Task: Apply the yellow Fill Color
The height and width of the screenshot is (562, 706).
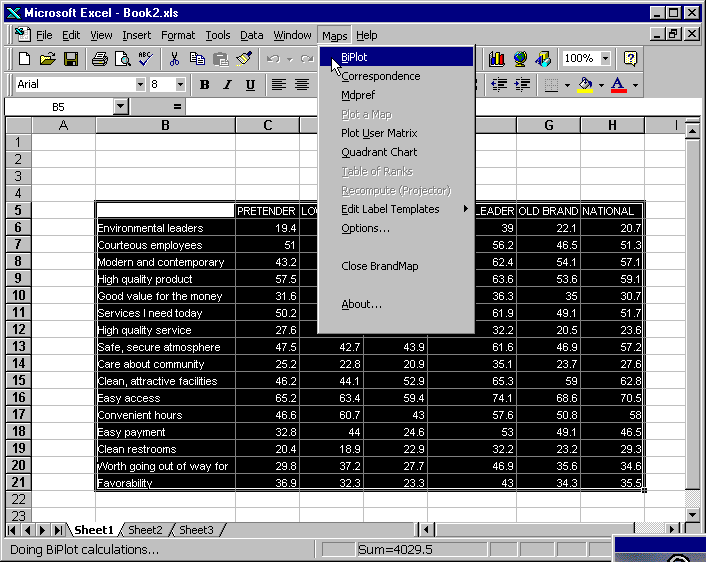Action: pyautogui.click(x=585, y=85)
